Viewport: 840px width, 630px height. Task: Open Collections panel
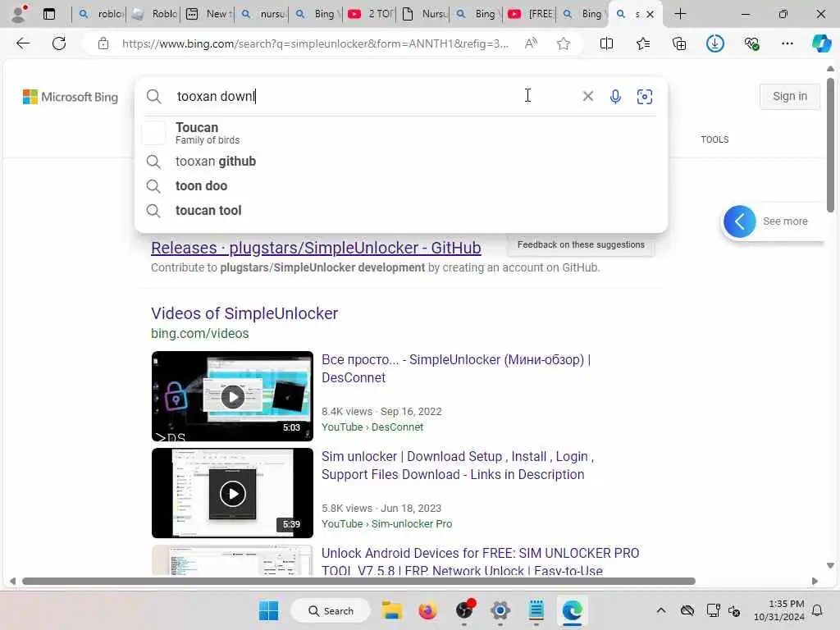coord(678,43)
